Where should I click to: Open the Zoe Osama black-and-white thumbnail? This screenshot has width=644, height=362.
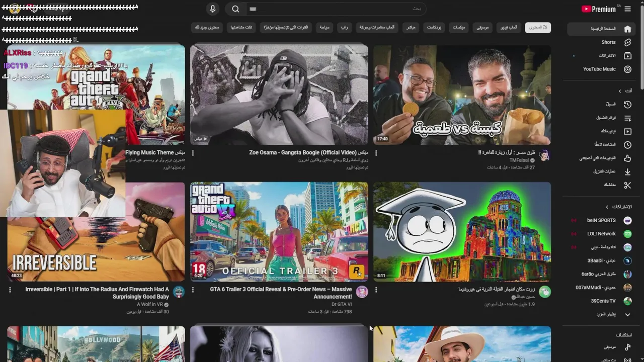[x=279, y=95]
